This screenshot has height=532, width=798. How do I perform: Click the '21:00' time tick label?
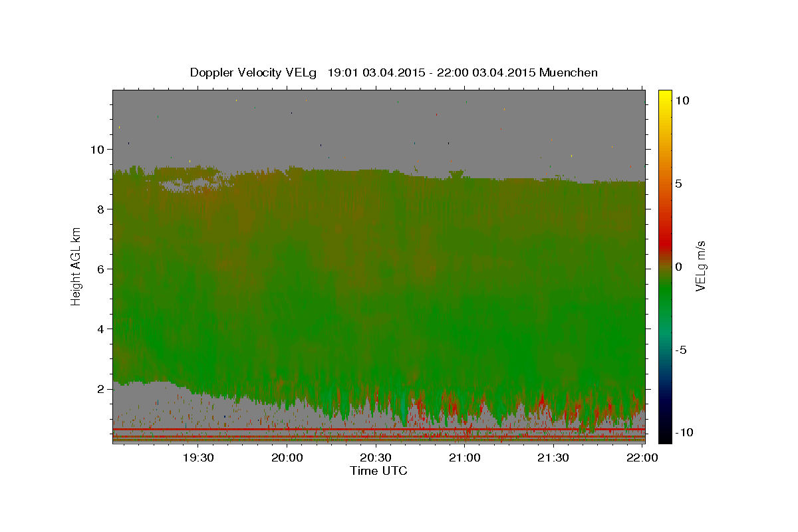click(x=465, y=458)
